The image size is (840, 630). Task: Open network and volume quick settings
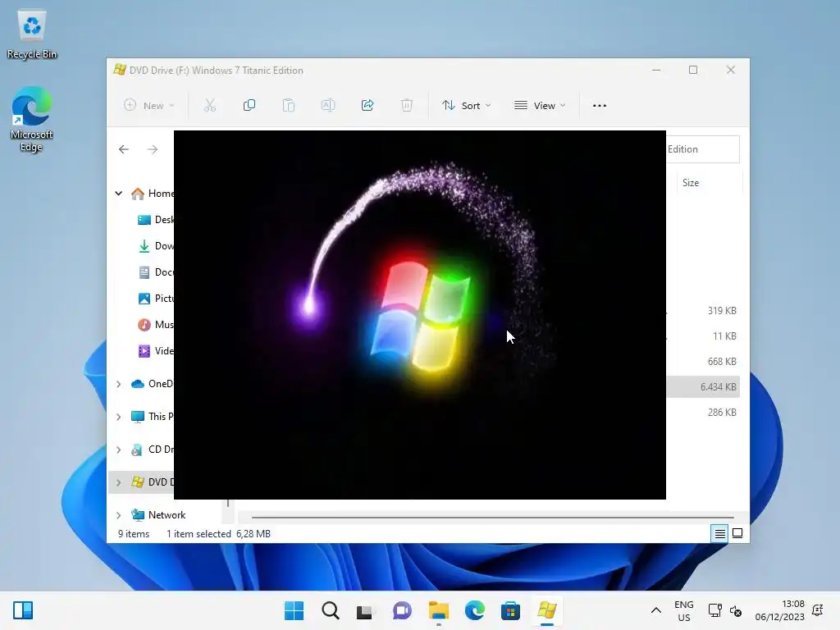[x=725, y=610]
